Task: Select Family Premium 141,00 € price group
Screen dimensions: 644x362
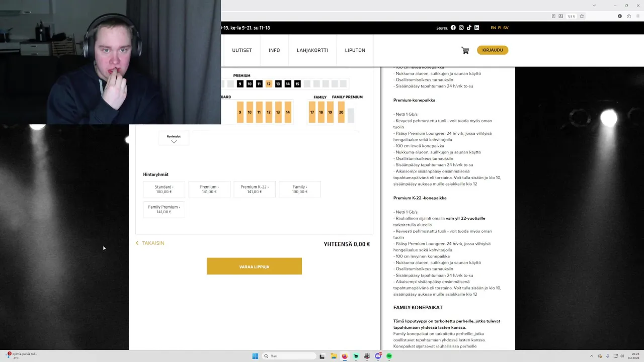Action: (164, 209)
